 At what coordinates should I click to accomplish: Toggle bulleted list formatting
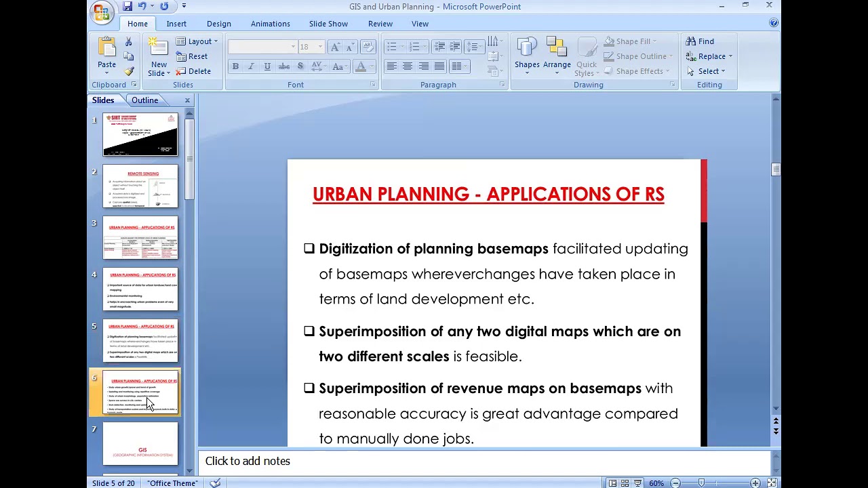point(393,46)
